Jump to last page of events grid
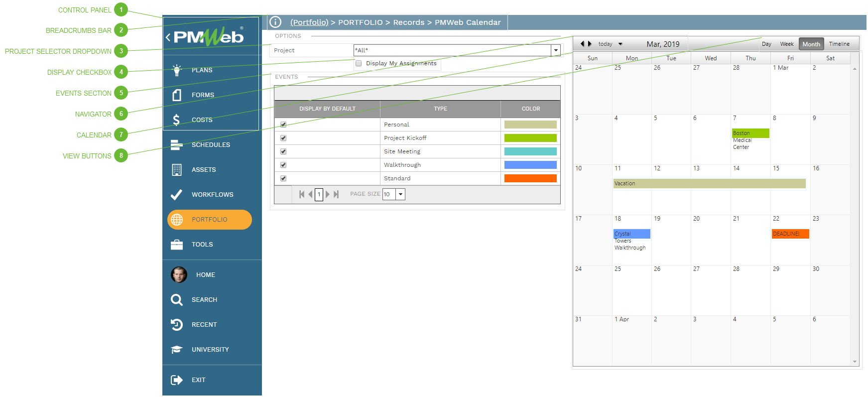The image size is (868, 397). (x=336, y=194)
